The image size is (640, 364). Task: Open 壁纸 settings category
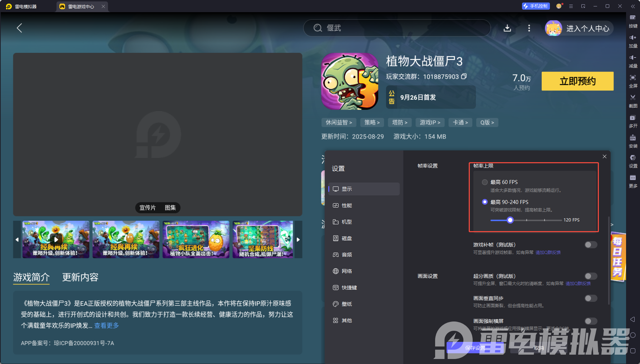click(364, 304)
